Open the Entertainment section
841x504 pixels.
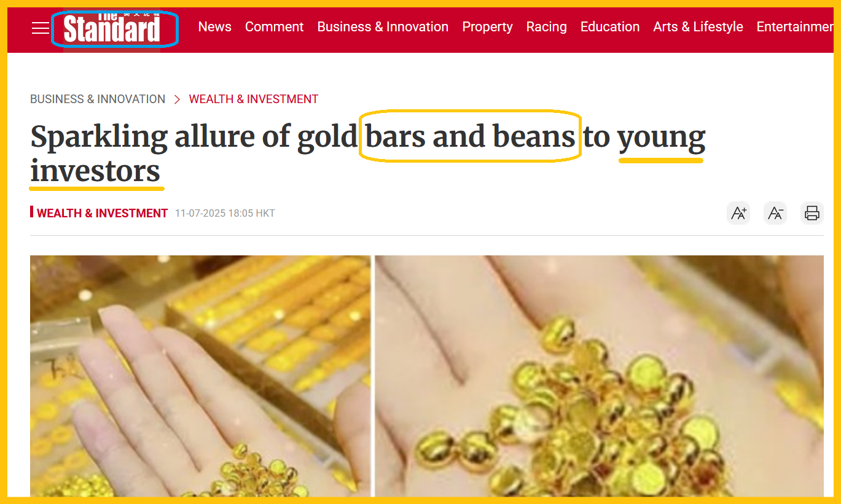click(795, 27)
